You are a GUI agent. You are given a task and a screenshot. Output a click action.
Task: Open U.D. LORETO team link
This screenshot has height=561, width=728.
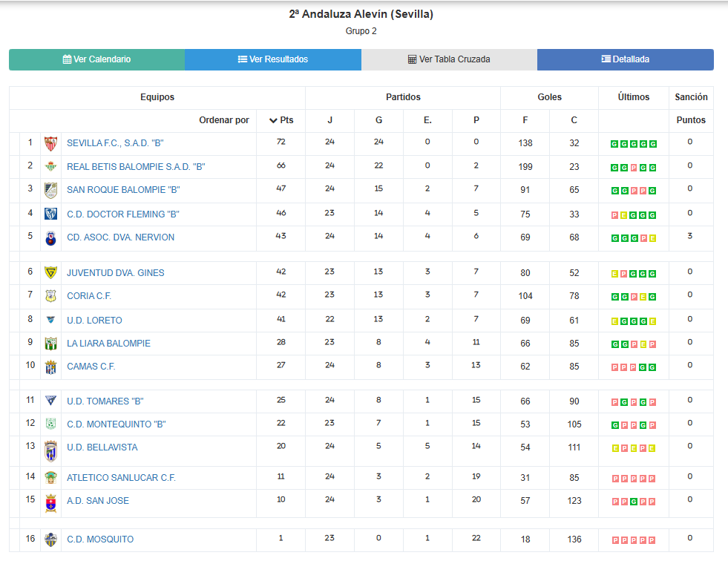pos(94,321)
